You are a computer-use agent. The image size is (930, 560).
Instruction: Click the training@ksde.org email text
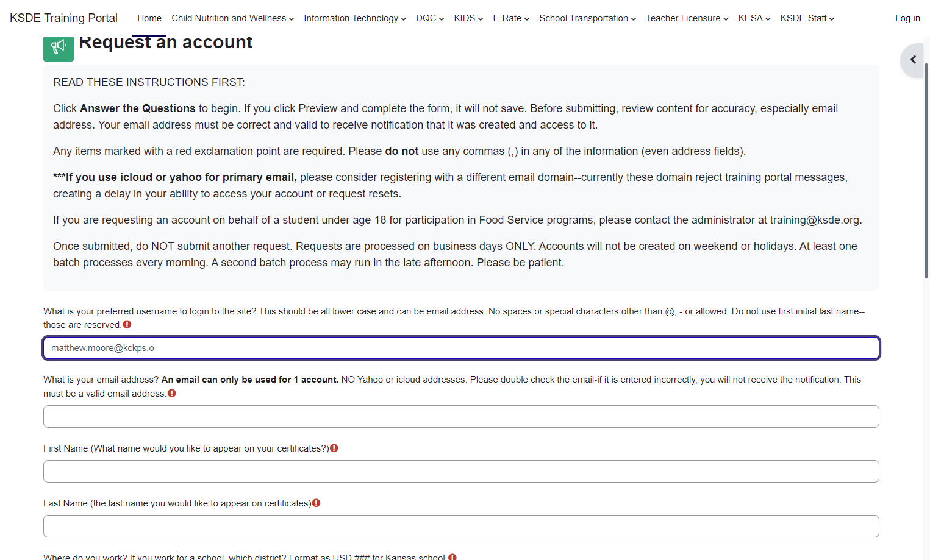tap(814, 220)
